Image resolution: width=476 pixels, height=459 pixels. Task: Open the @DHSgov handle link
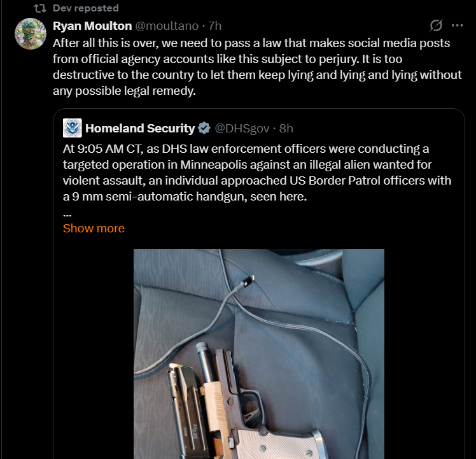coord(242,128)
